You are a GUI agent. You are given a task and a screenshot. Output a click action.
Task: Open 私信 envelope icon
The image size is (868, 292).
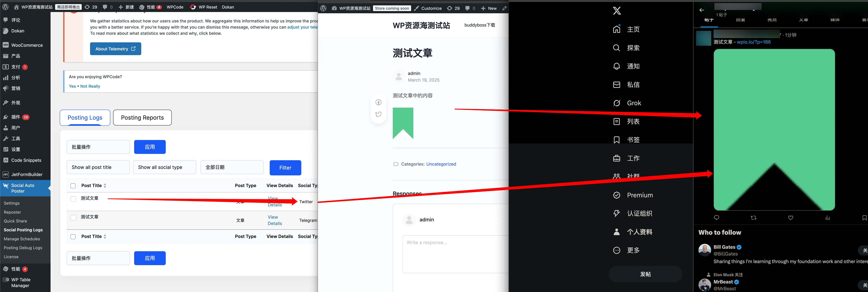[x=616, y=85]
